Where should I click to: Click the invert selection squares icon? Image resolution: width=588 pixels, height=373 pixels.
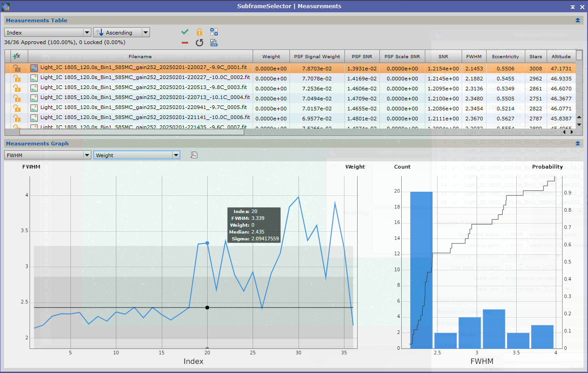(214, 32)
